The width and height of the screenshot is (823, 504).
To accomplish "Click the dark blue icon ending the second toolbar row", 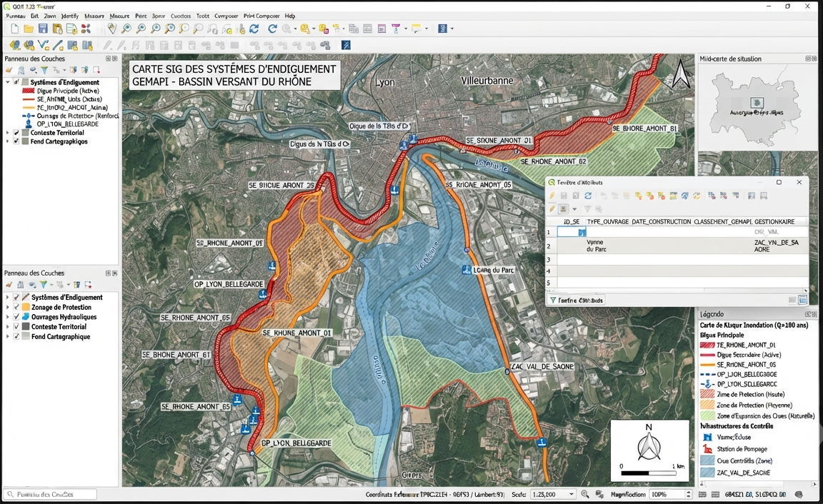I will 346,46.
